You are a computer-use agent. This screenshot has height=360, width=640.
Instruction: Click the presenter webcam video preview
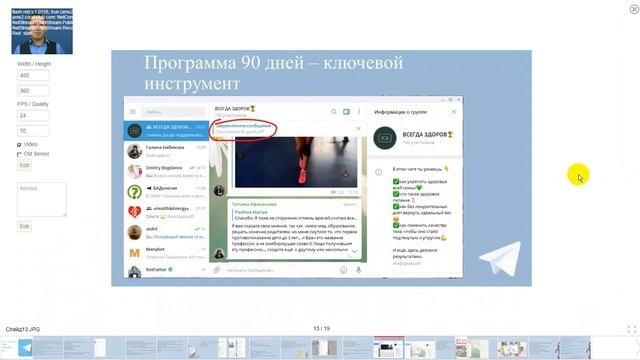(42, 31)
